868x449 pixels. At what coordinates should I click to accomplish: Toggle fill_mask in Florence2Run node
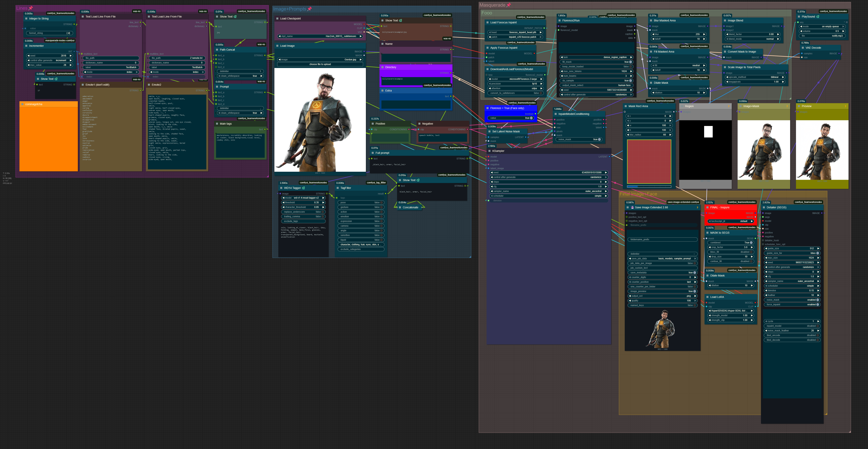(630, 62)
